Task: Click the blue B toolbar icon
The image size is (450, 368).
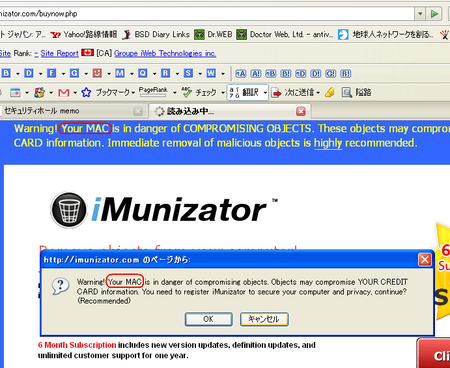Action: point(6,73)
